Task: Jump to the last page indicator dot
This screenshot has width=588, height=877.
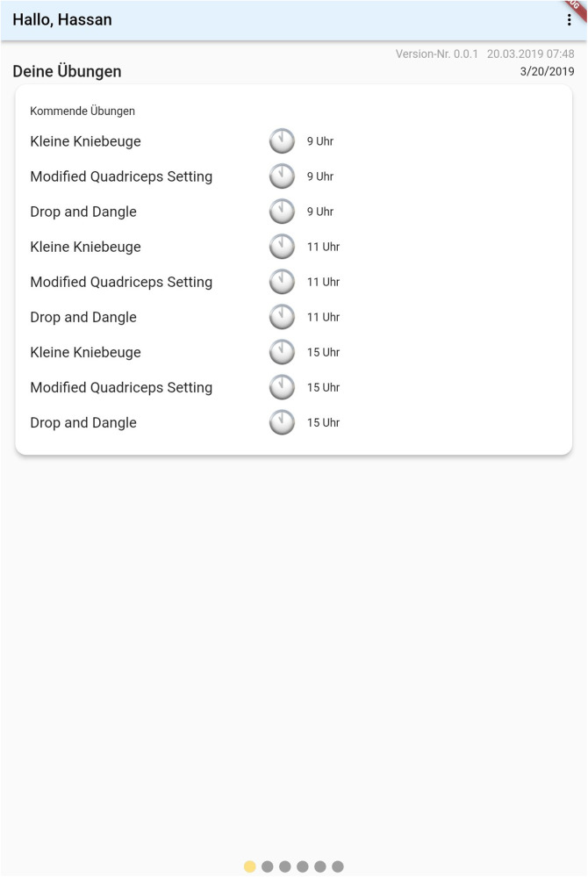Action: tap(338, 866)
